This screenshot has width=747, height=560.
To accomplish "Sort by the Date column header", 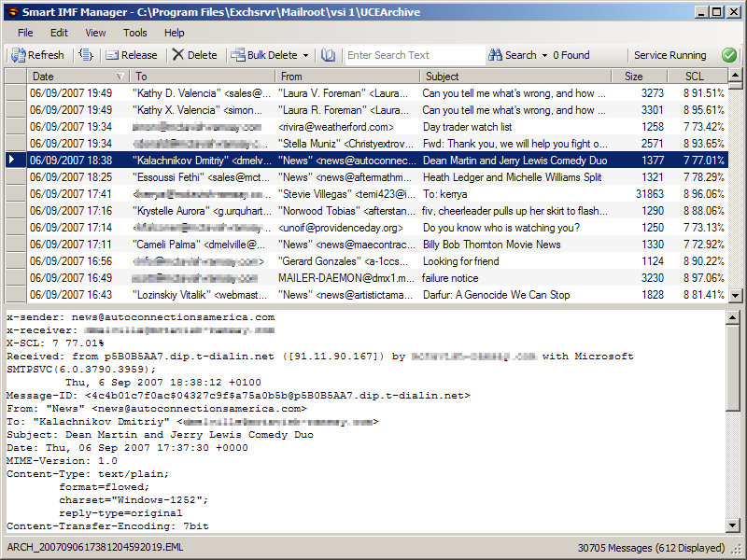I will point(78,77).
